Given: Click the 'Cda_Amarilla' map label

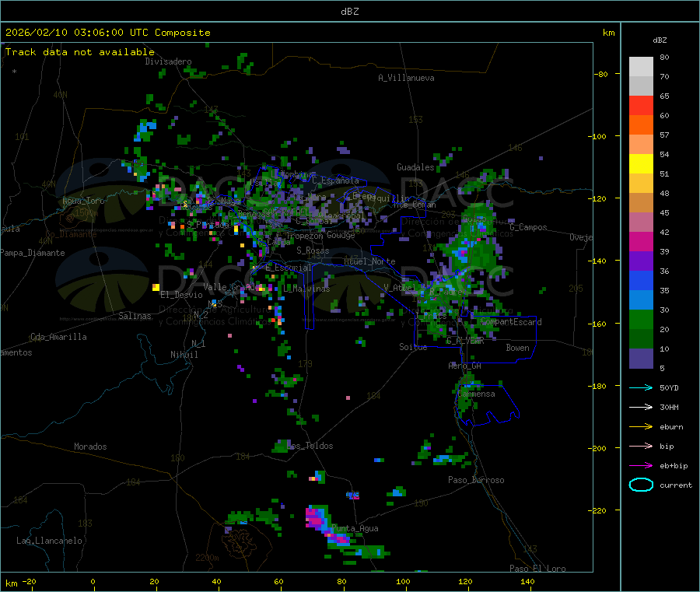Looking at the screenshot, I should point(58,337).
